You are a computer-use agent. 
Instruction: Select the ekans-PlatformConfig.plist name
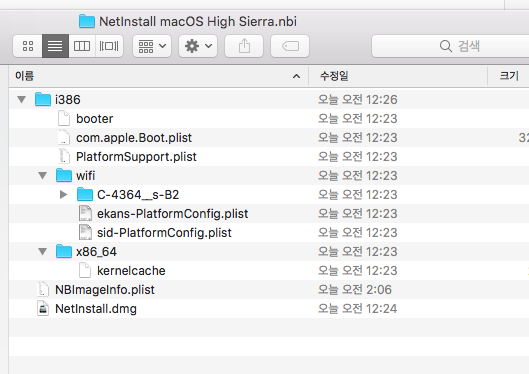(x=173, y=214)
